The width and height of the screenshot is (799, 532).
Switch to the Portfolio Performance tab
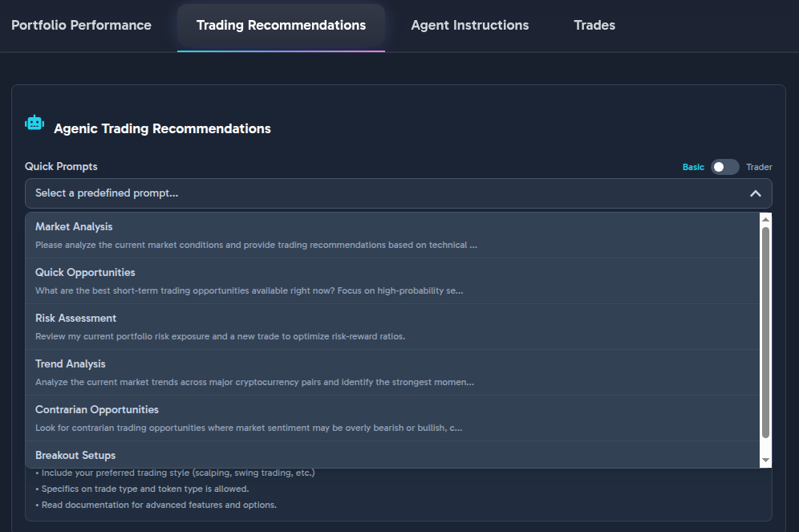(81, 25)
